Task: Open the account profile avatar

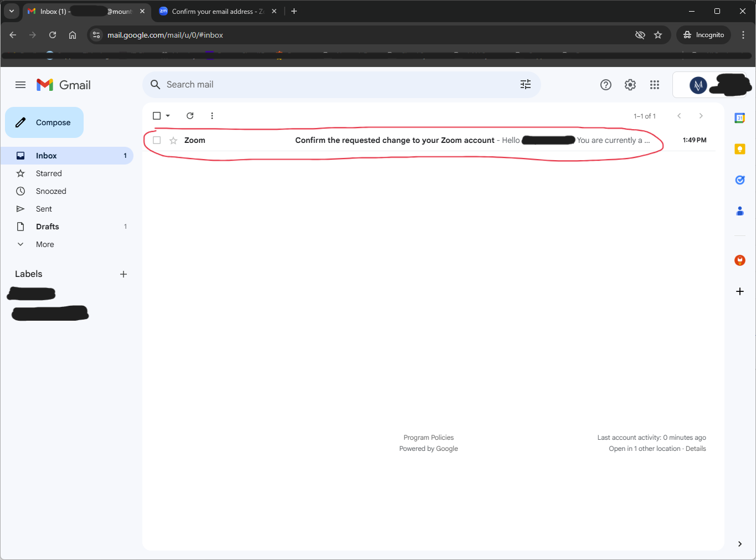Action: [x=698, y=85]
